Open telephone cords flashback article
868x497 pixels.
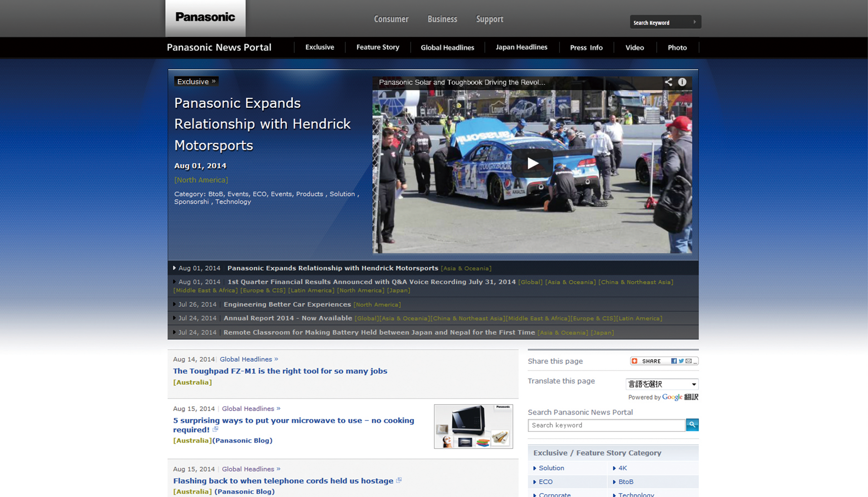pyautogui.click(x=283, y=481)
